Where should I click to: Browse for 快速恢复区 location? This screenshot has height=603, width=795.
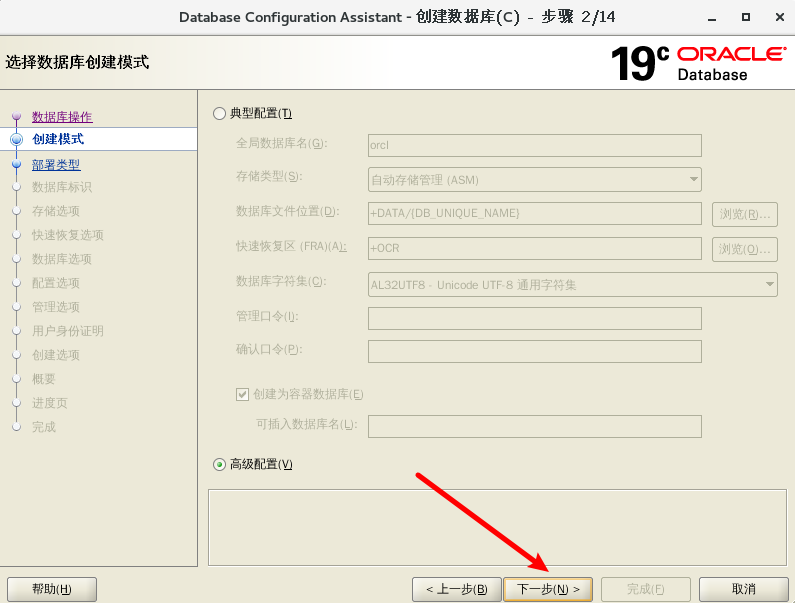coord(745,248)
